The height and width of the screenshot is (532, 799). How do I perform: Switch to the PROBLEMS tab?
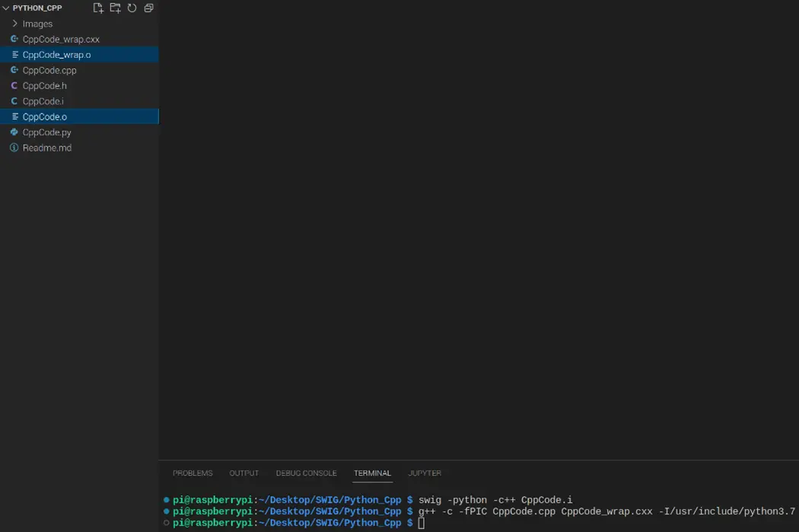coord(193,473)
